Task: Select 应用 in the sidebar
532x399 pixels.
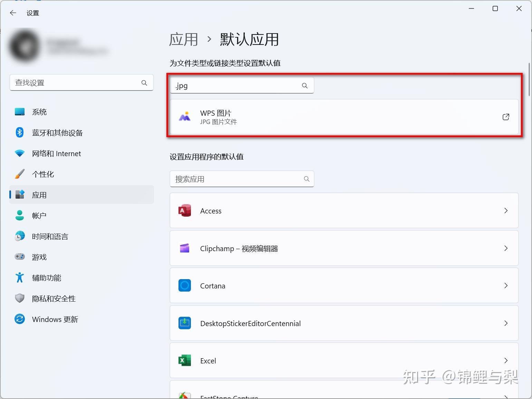Action: 81,195
